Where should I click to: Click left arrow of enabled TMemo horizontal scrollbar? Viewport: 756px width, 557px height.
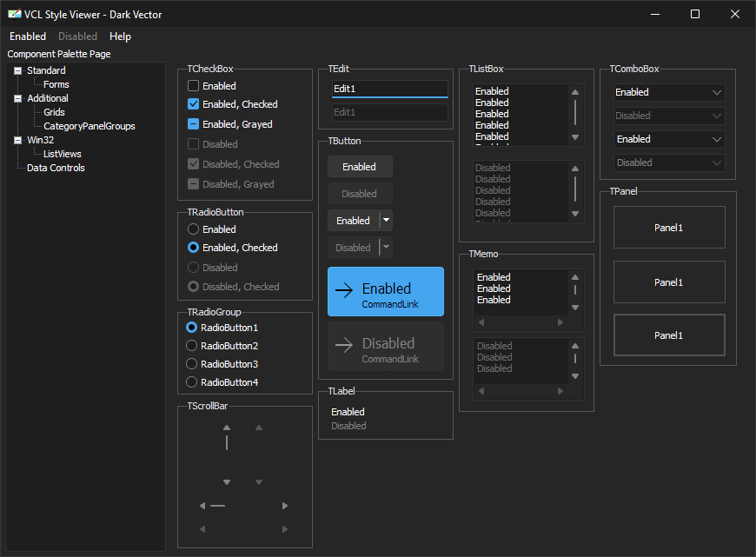(x=481, y=322)
